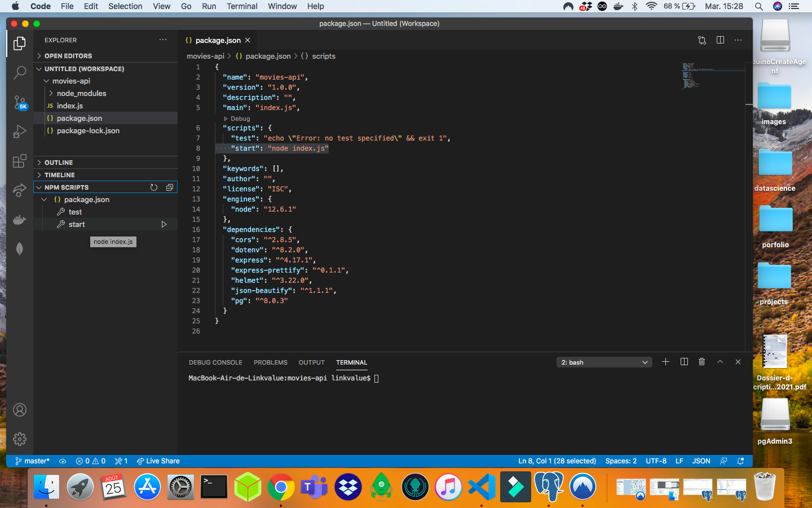812x508 pixels.
Task: Open notifications bell in status bar
Action: coord(741,461)
